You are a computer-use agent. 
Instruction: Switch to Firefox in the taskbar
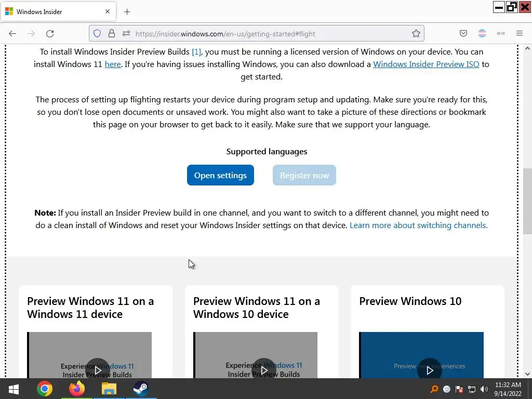click(77, 389)
